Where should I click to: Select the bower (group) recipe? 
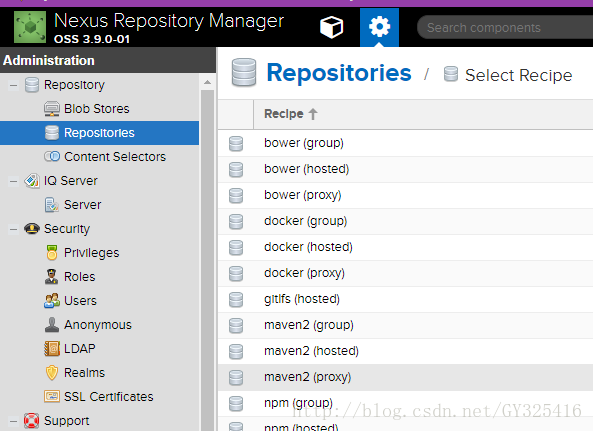405,143
